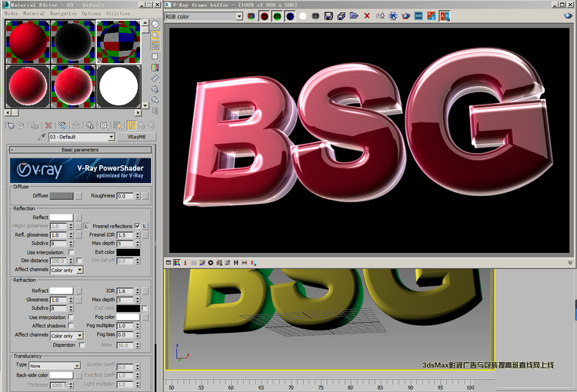Open the Reflect white color swatch

click(62, 218)
